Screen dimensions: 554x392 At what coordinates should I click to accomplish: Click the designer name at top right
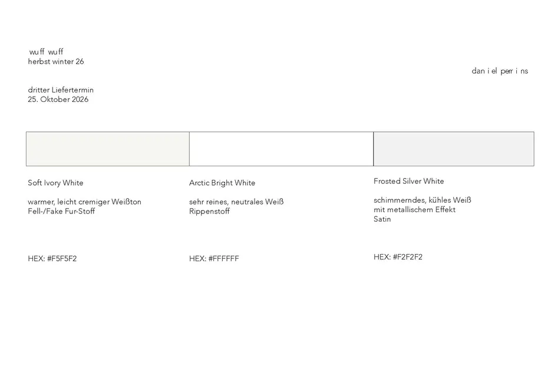[x=500, y=71]
